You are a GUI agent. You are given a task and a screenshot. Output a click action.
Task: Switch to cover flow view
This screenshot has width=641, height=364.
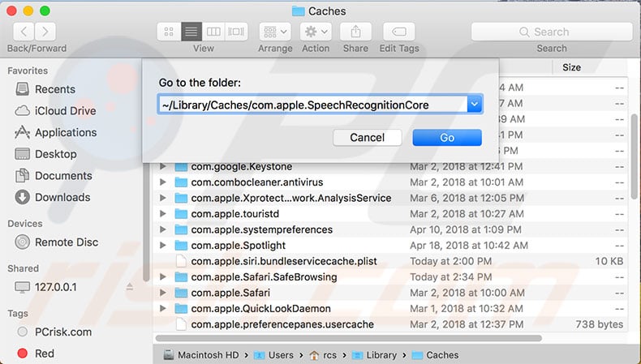(x=236, y=32)
